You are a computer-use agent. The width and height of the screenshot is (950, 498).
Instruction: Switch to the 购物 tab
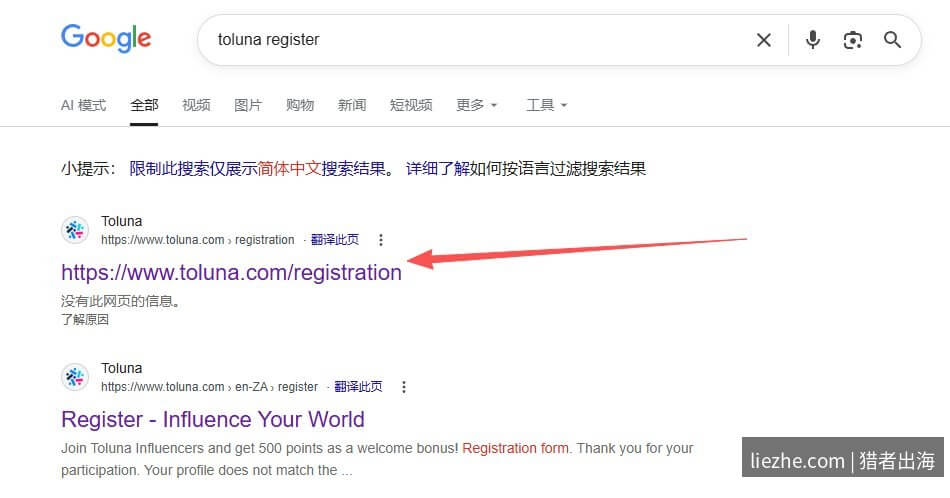pyautogui.click(x=300, y=105)
